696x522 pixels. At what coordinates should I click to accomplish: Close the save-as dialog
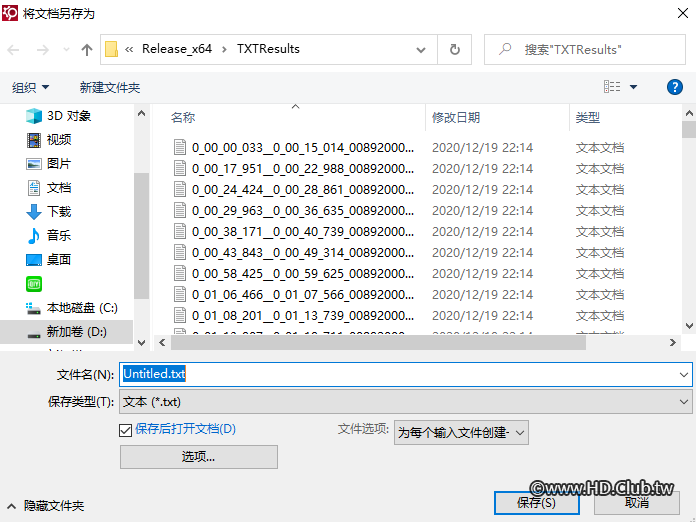coord(683,13)
